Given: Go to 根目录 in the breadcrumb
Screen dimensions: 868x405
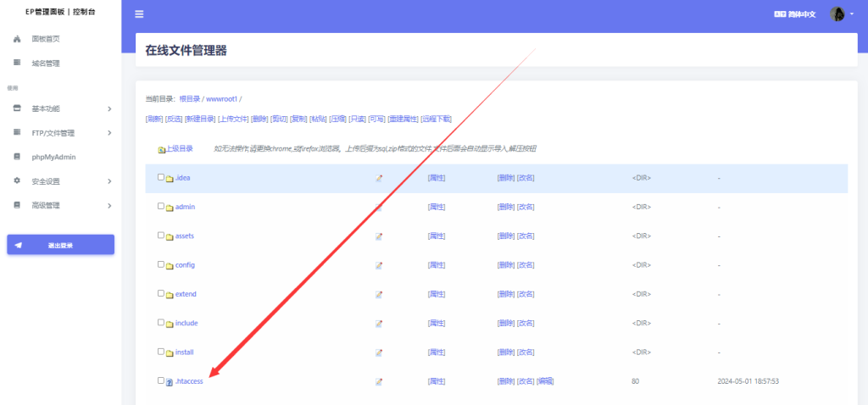Looking at the screenshot, I should pyautogui.click(x=189, y=99).
